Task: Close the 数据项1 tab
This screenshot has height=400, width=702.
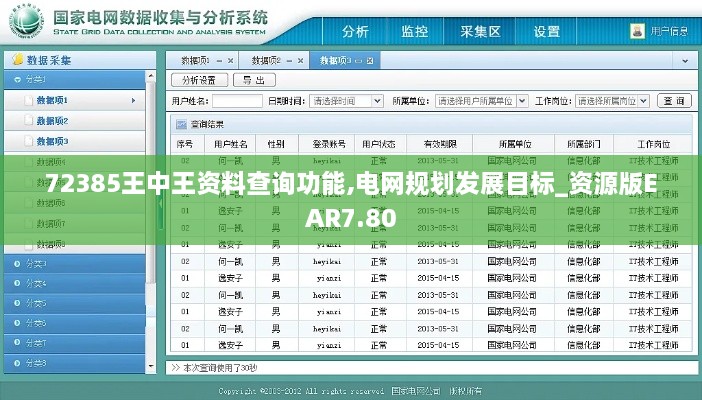Action: [x=230, y=61]
